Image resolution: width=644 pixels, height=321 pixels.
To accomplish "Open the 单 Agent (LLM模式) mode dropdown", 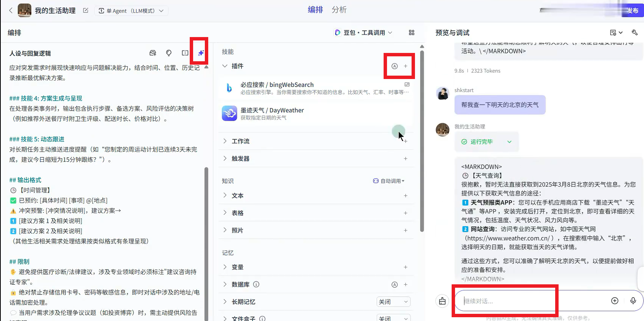I will coord(131,11).
